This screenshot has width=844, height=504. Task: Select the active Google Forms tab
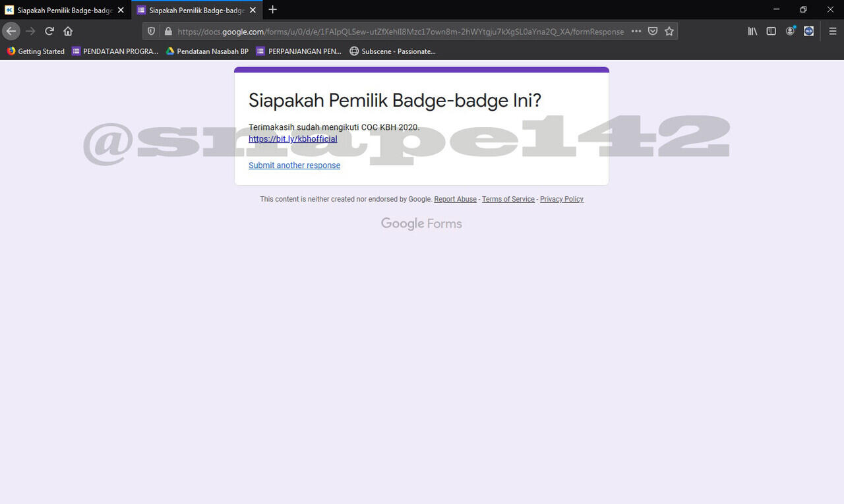(197, 10)
